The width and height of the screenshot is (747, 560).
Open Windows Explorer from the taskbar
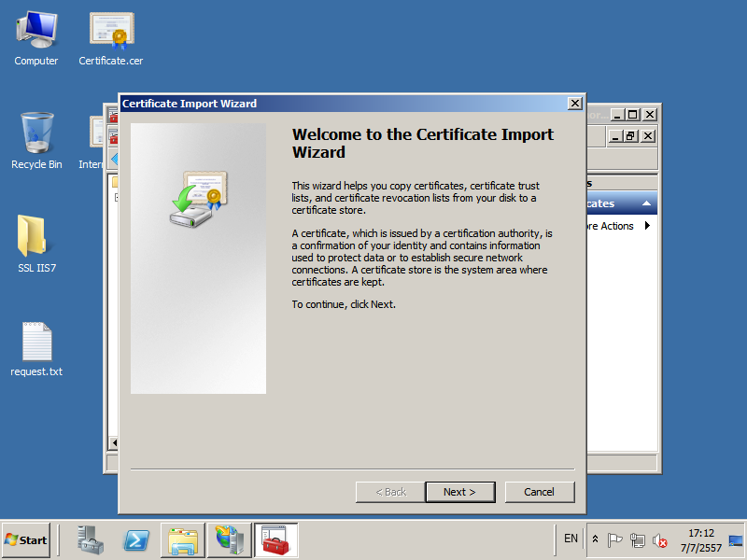coord(183,539)
